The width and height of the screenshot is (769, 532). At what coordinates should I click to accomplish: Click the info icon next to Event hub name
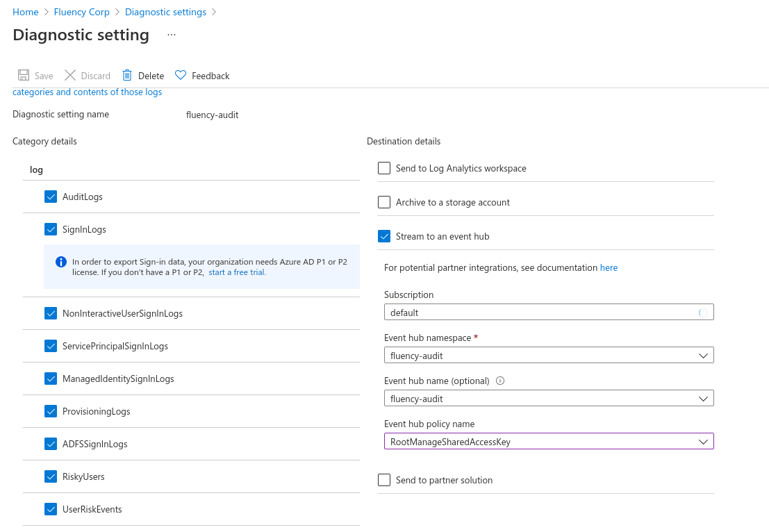coord(500,381)
